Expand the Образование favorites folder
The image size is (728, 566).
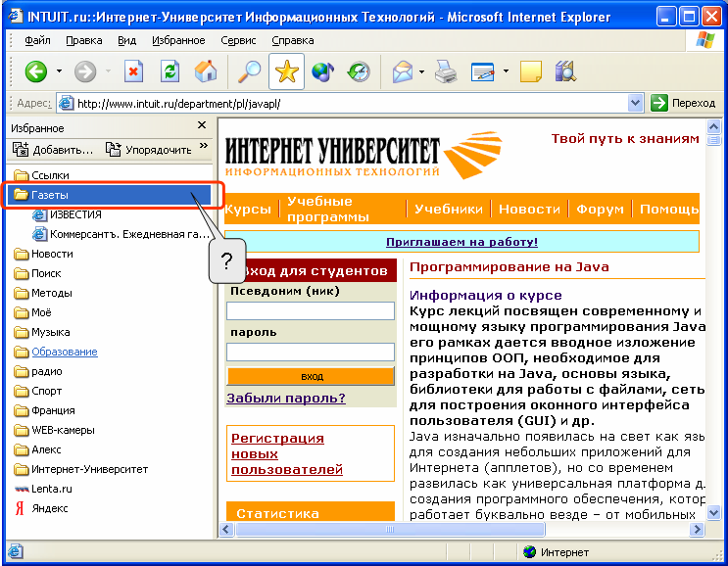(55, 352)
